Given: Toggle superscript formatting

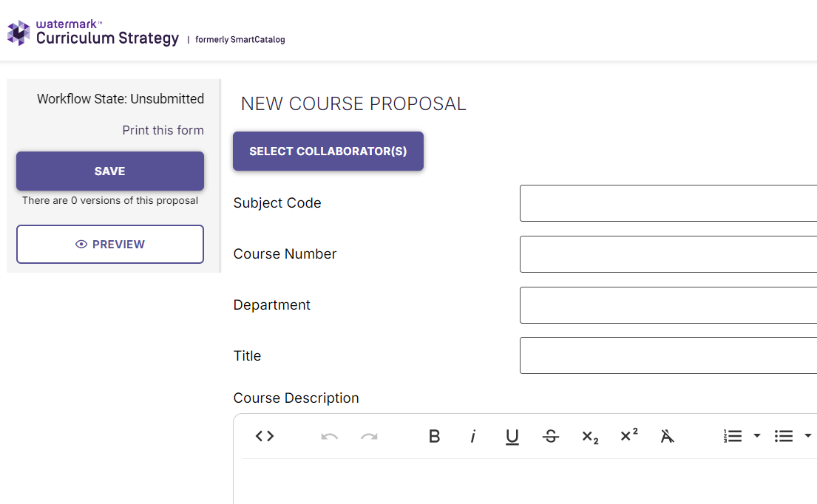Looking at the screenshot, I should click(x=629, y=435).
